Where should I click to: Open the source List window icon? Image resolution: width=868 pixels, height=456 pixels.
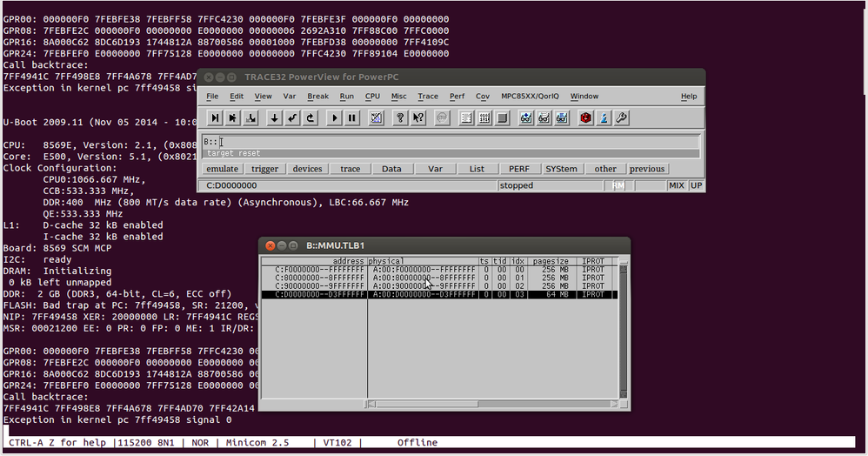[466, 117]
